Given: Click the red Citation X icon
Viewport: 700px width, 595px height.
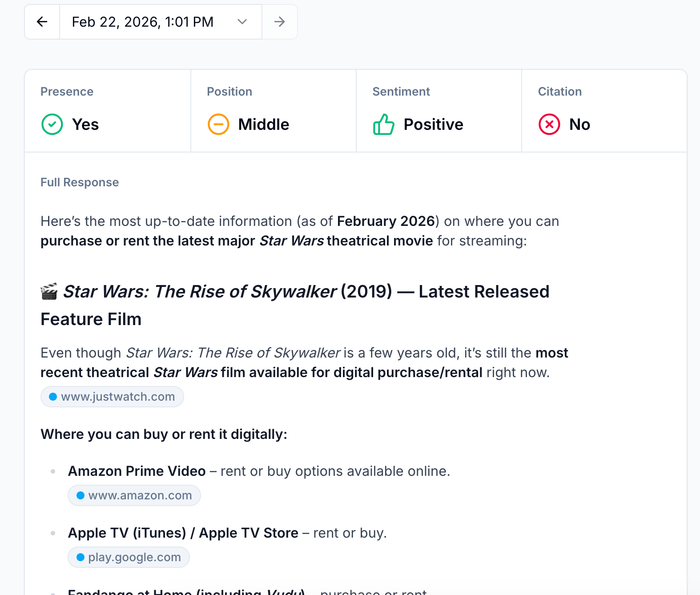Looking at the screenshot, I should (549, 124).
